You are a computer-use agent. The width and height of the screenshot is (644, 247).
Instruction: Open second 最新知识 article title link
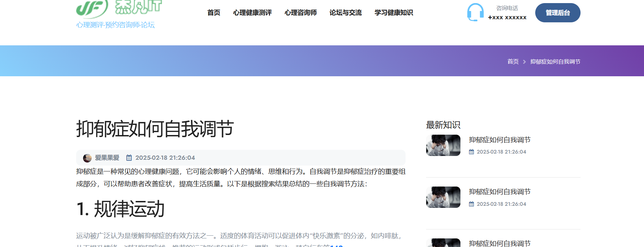[x=500, y=192]
